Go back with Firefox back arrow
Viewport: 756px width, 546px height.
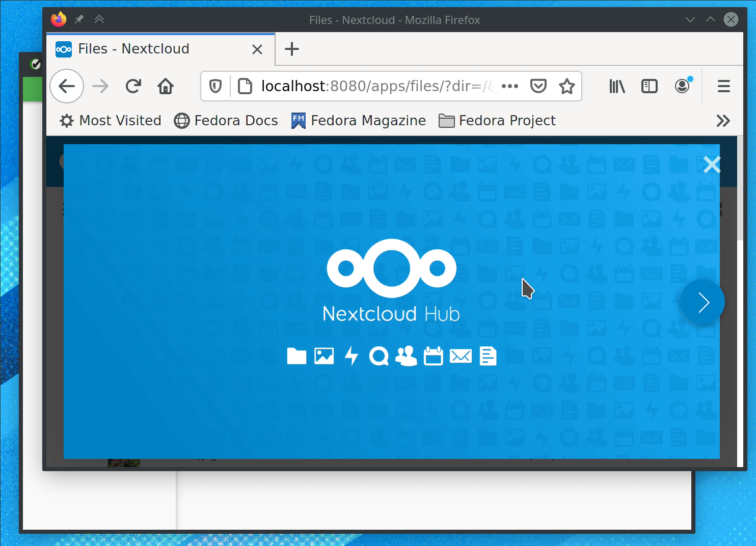(x=67, y=86)
